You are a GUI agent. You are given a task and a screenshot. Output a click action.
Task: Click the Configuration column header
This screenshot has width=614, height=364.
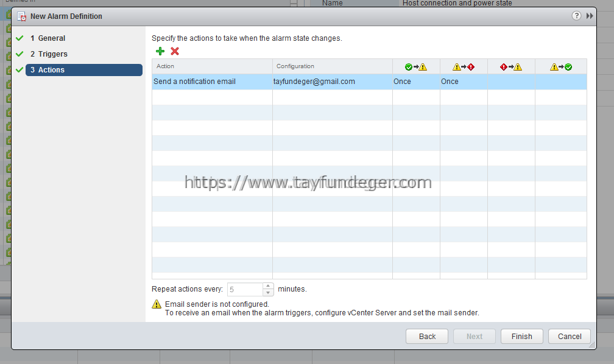click(x=333, y=66)
